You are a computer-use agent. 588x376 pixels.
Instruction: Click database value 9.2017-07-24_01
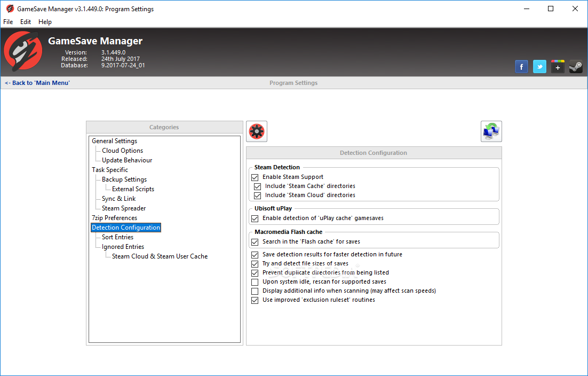tap(123, 65)
